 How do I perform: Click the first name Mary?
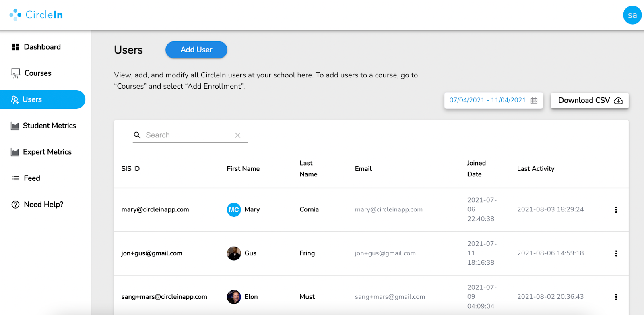click(x=252, y=209)
